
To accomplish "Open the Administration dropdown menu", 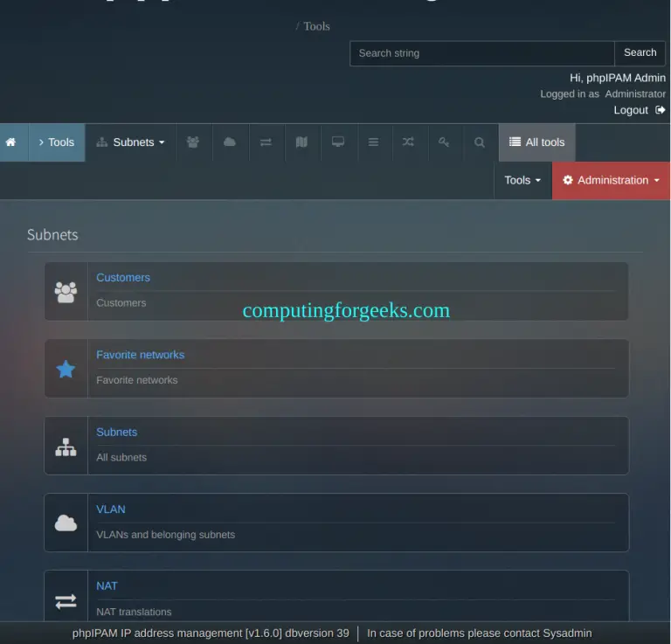I will (612, 180).
